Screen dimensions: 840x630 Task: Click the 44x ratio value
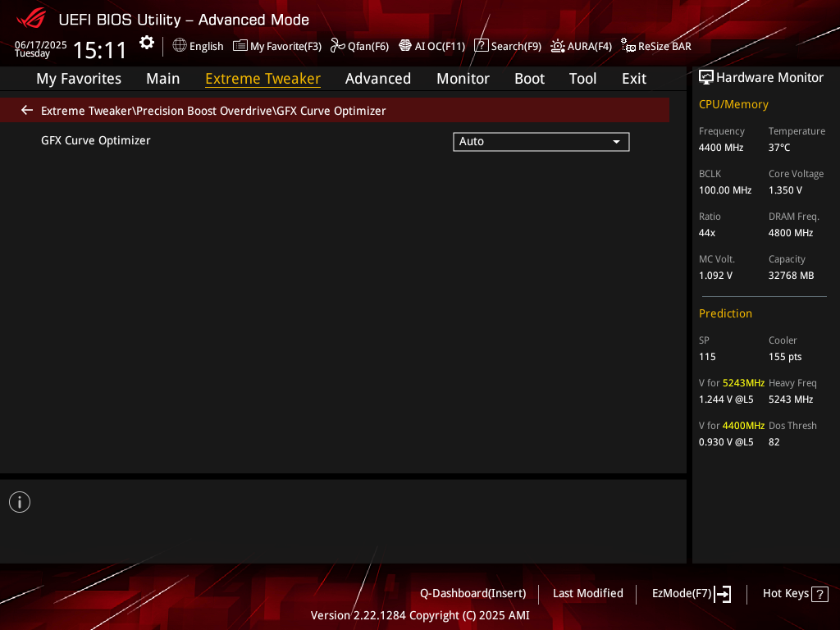[x=706, y=233]
